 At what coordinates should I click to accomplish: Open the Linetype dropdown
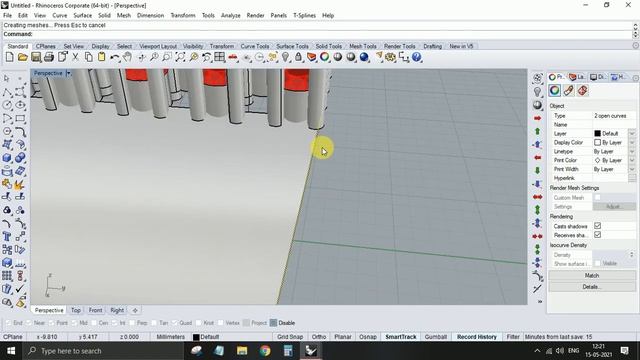pos(632,151)
